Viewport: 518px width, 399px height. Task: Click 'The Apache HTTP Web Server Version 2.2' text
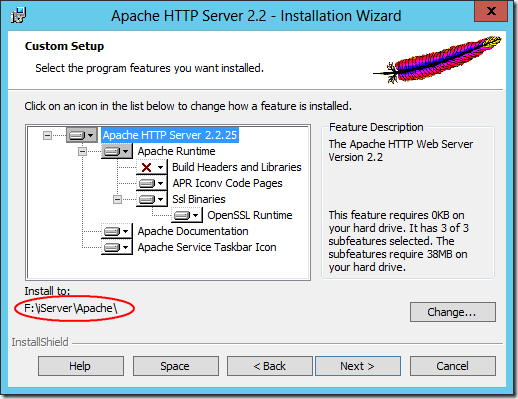click(401, 150)
